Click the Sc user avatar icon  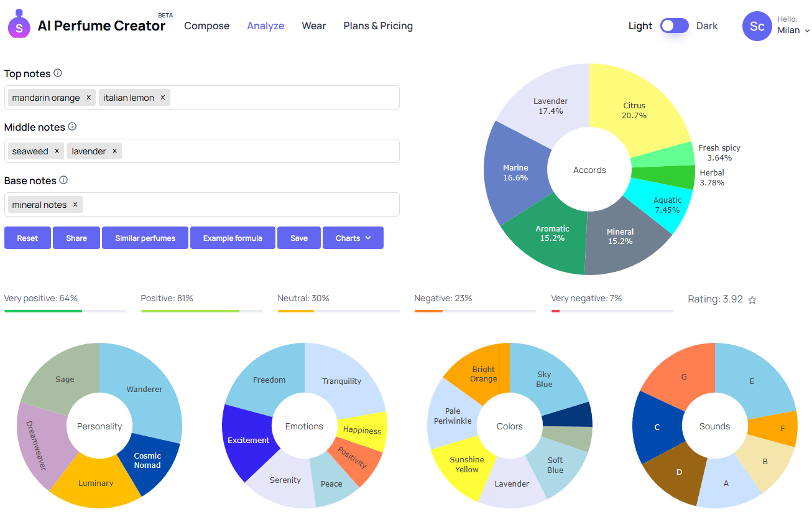[757, 26]
